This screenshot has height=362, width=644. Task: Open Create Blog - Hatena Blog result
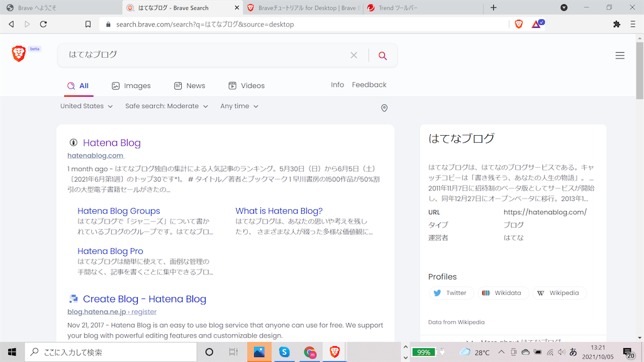click(145, 299)
